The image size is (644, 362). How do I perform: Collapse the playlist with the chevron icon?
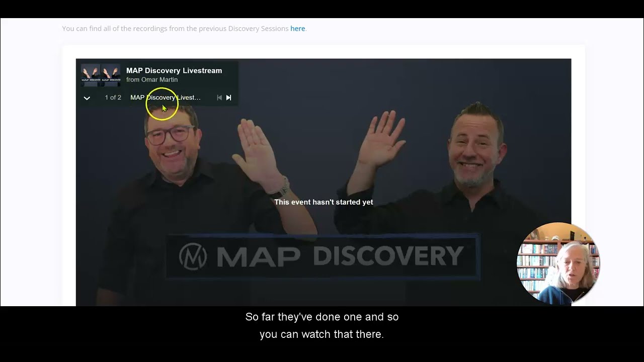coord(87,98)
